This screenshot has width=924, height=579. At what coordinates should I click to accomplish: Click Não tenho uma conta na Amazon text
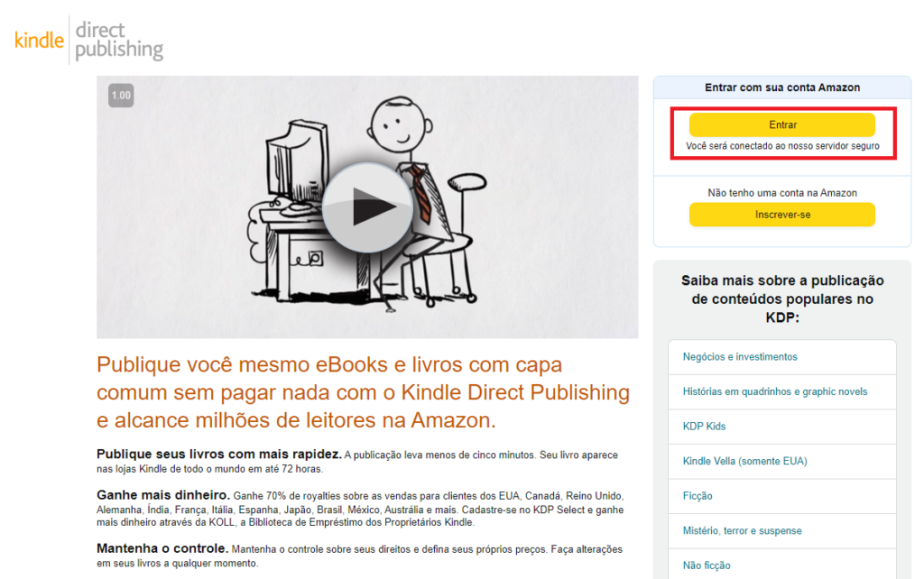782,193
